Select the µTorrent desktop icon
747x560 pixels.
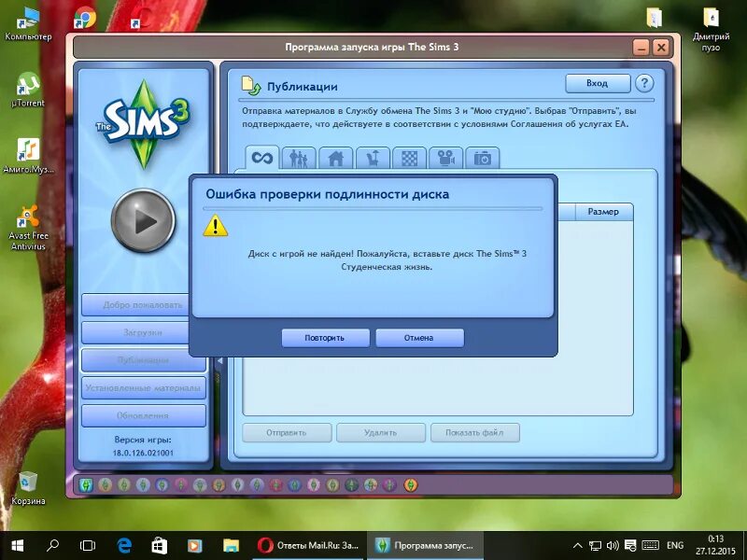point(28,90)
